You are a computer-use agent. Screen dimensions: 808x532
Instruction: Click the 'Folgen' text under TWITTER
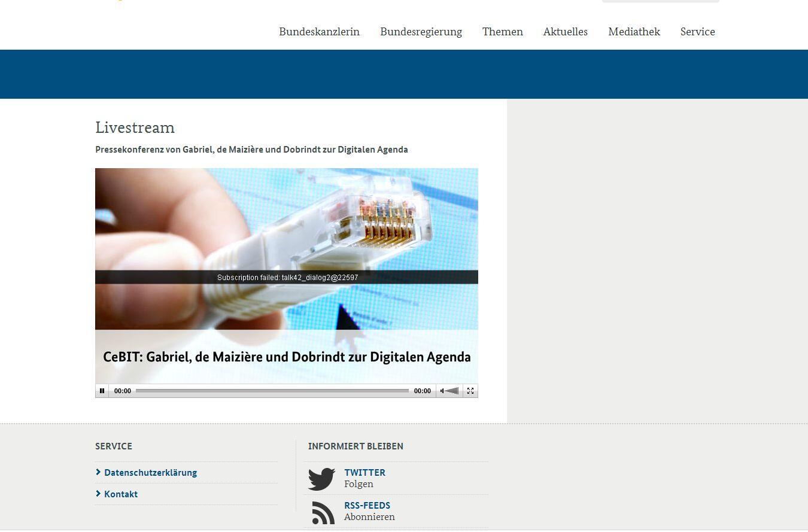point(359,484)
